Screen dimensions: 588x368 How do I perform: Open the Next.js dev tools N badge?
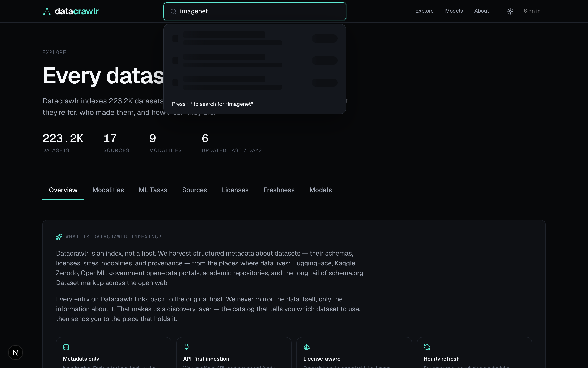pyautogui.click(x=15, y=352)
